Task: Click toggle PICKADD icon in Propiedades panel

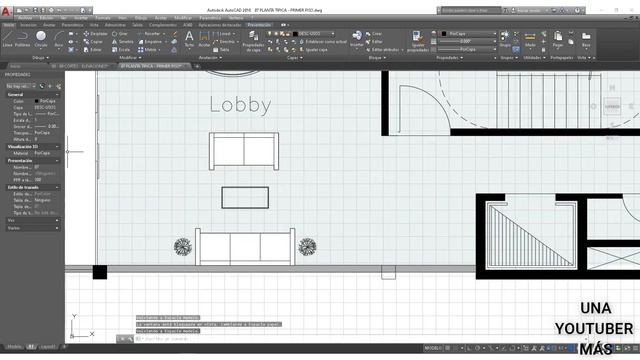Action: pyautogui.click(x=42, y=86)
